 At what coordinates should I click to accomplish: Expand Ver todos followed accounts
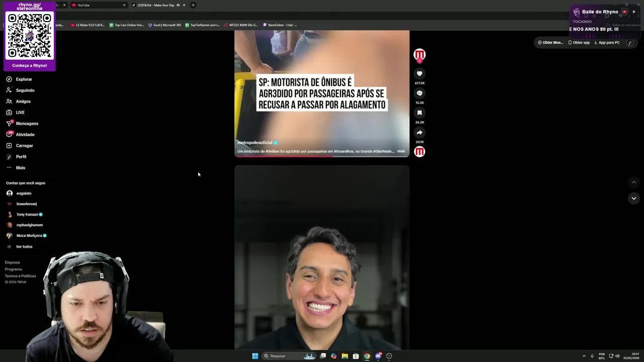point(20,247)
